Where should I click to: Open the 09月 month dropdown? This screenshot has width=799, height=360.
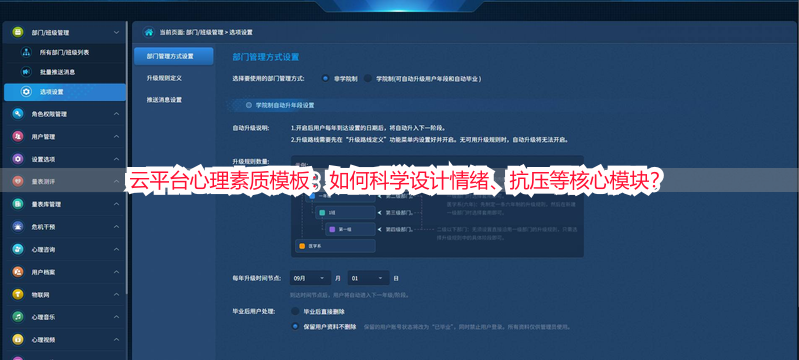[310, 278]
